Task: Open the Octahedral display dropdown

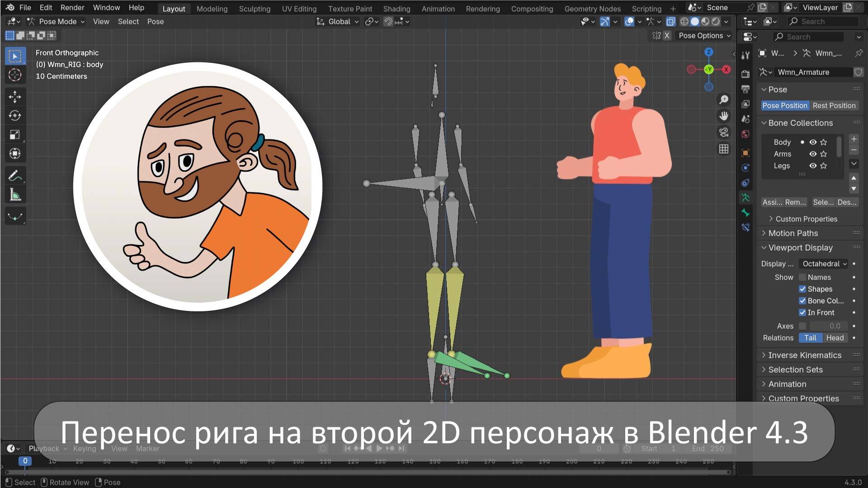Action: [823, 263]
